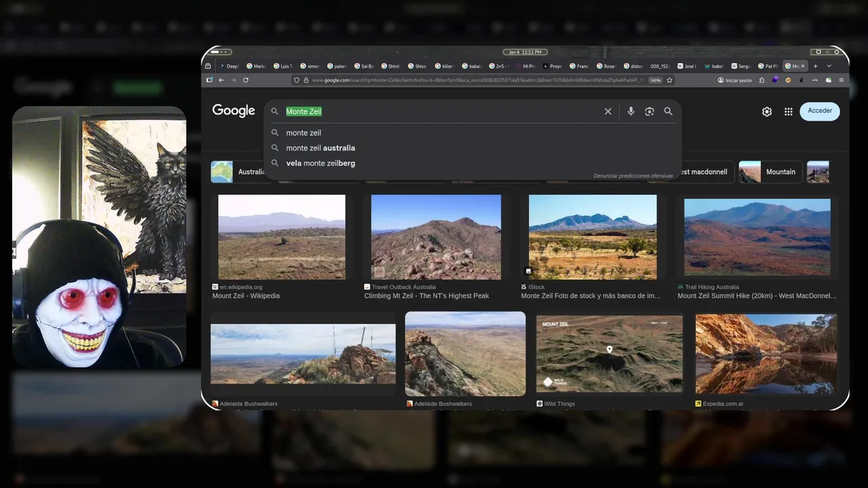Filter images by the Mountain chip
The height and width of the screenshot is (488, 868).
coord(770,171)
